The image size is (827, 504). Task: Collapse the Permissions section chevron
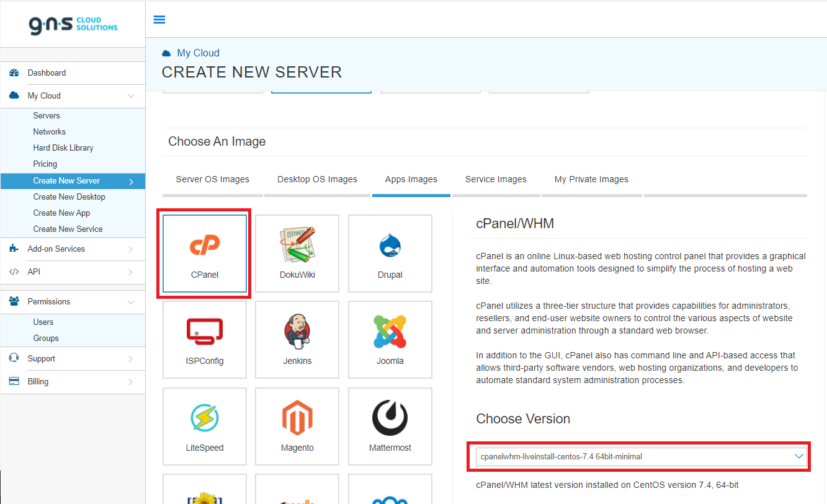[131, 301]
